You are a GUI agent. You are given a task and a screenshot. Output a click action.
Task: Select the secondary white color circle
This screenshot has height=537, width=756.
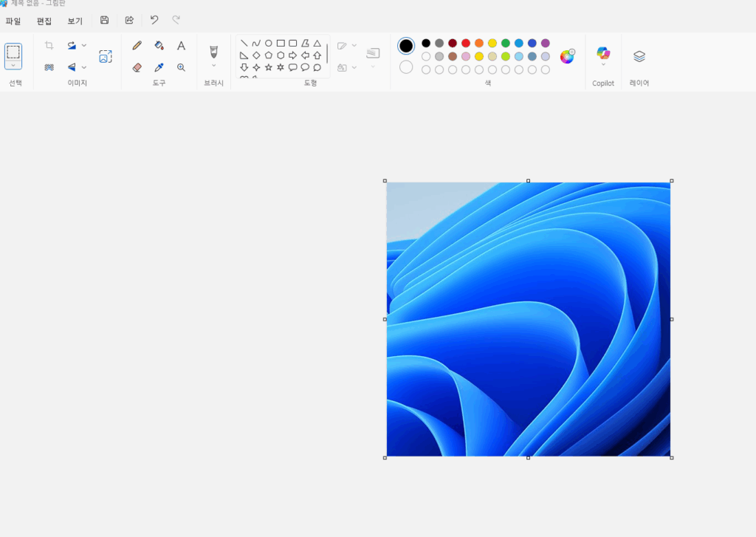[406, 67]
